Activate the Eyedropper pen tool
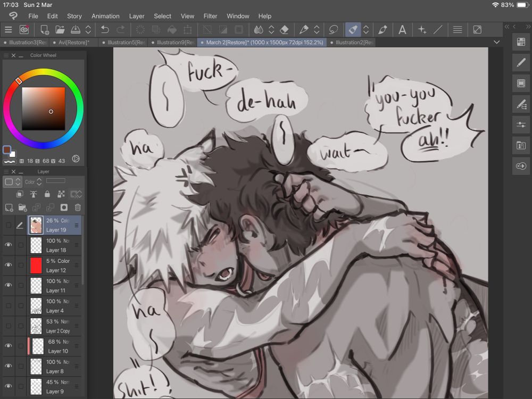The width and height of the screenshot is (532, 399). click(x=383, y=30)
